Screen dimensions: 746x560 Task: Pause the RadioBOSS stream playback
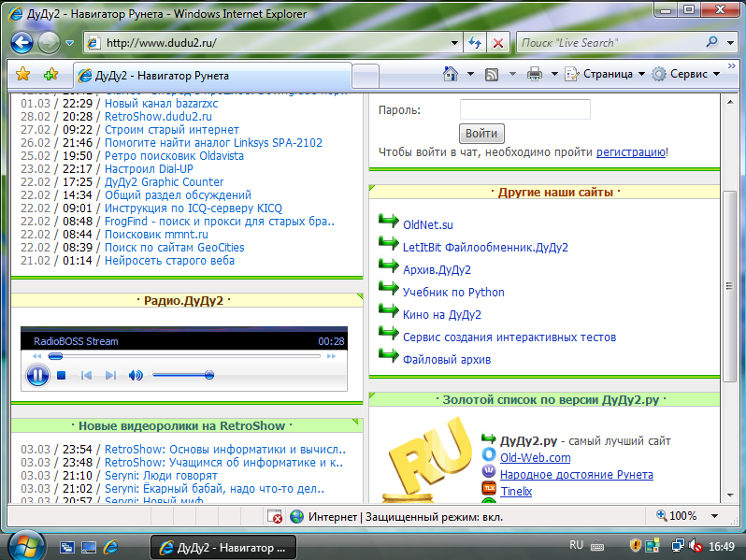click(36, 375)
